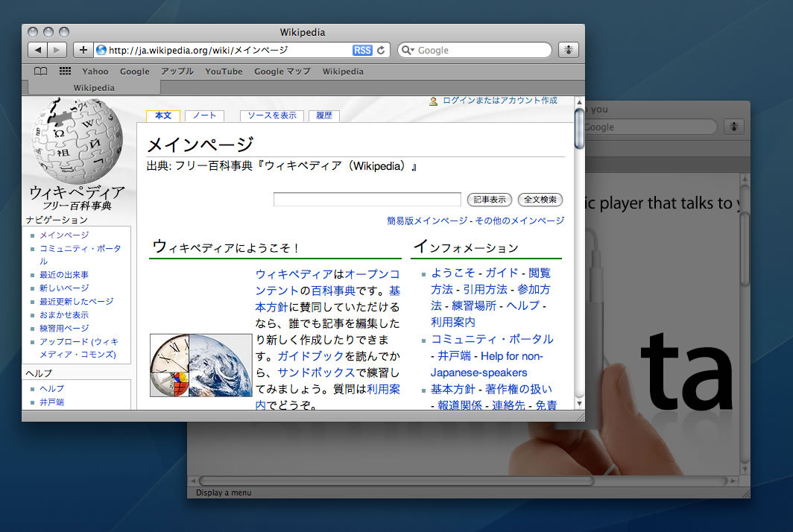
Task: Open the 練習場所 link
Action: (474, 306)
